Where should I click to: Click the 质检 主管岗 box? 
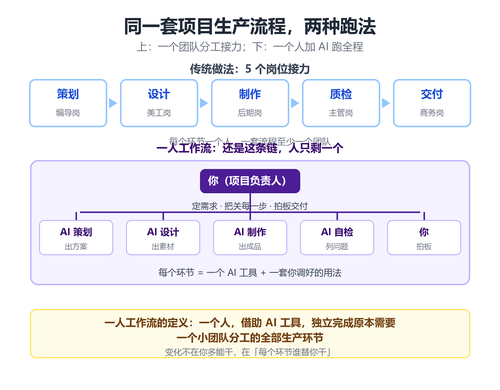[341, 103]
